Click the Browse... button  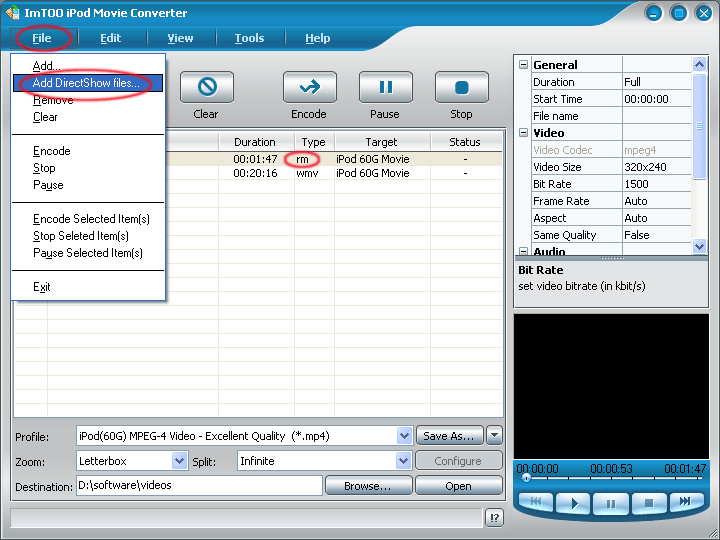[x=368, y=486]
